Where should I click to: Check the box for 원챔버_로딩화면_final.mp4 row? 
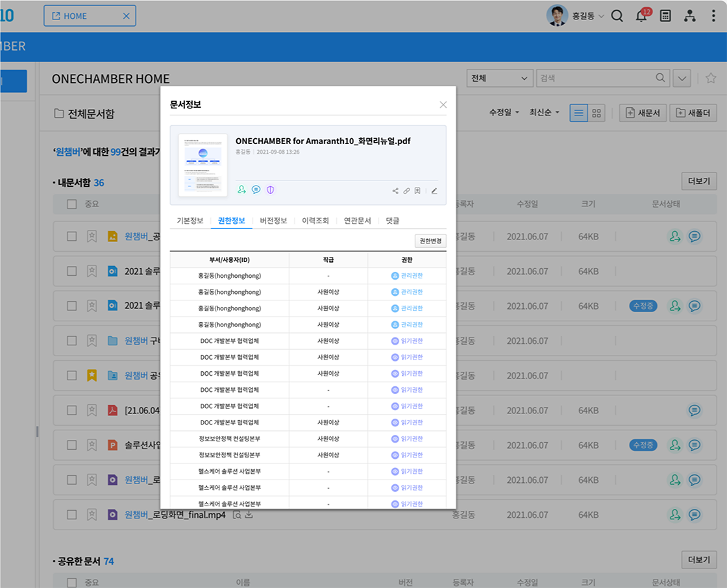[71, 515]
